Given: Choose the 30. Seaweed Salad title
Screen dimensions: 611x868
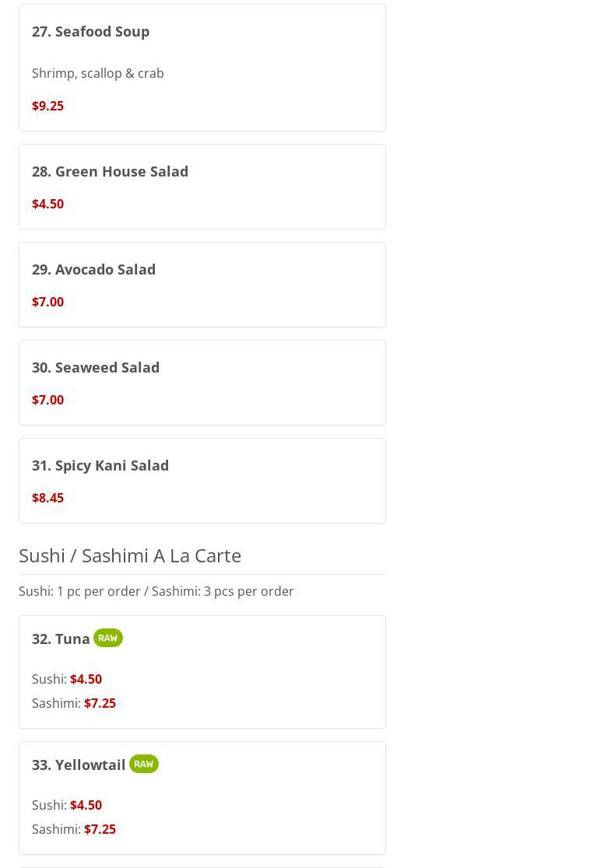Looking at the screenshot, I should click(96, 367).
